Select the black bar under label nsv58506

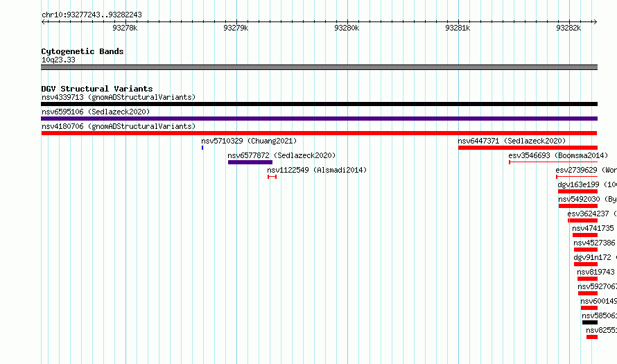[x=590, y=322]
